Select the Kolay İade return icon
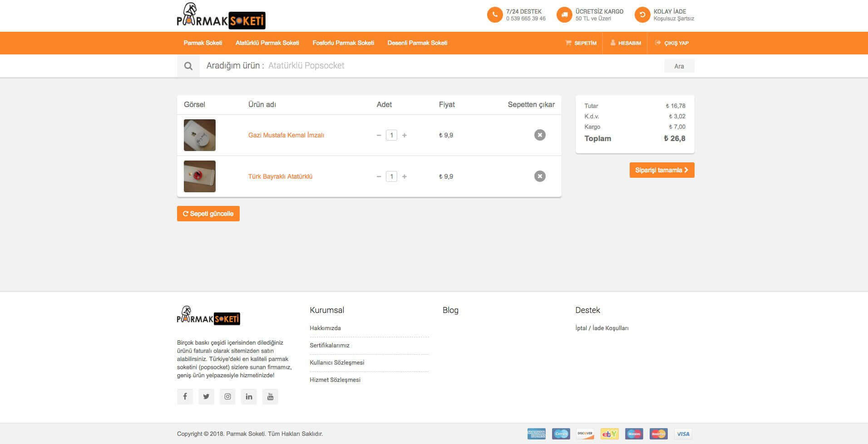Viewport: 868px width, 444px height. (642, 15)
